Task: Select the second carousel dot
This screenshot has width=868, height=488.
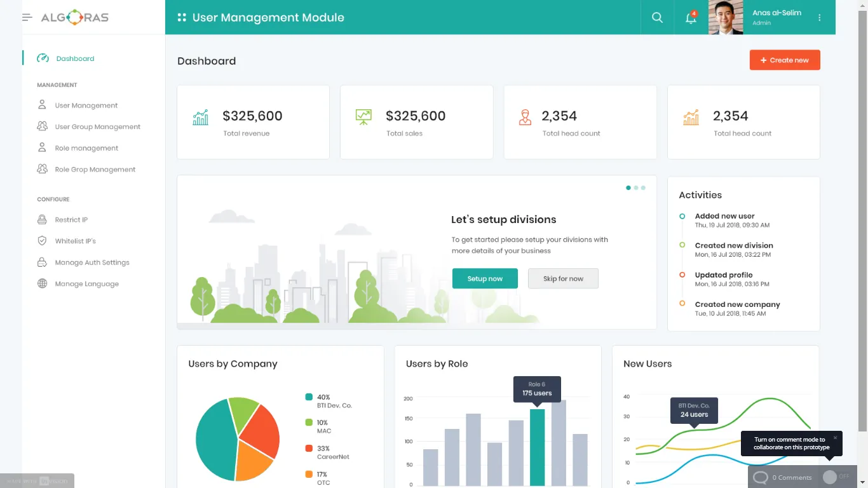Action: [x=636, y=188]
